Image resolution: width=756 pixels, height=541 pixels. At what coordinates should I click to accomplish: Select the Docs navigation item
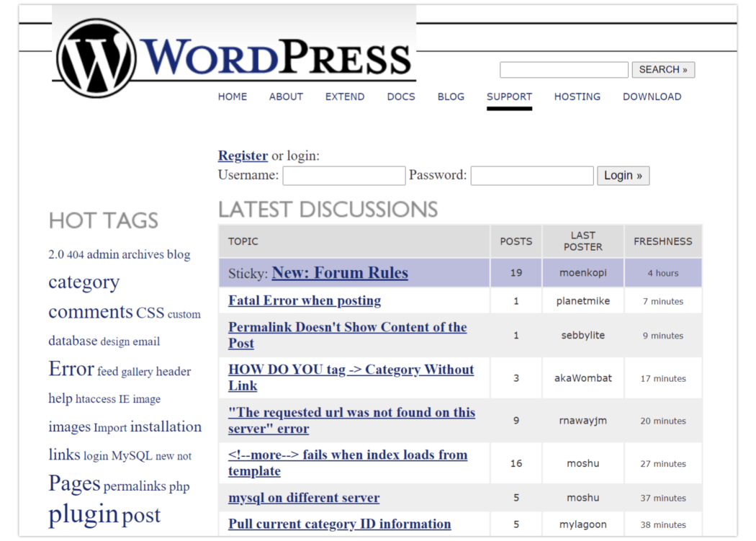point(401,97)
